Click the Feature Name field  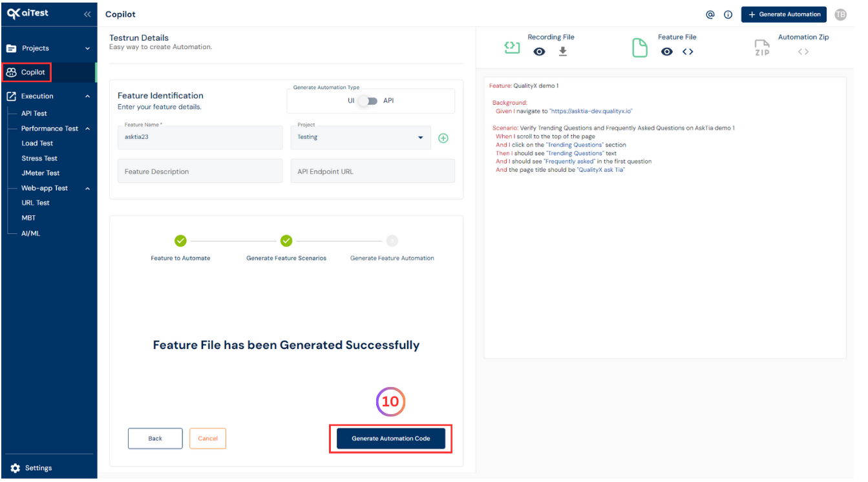tap(200, 137)
